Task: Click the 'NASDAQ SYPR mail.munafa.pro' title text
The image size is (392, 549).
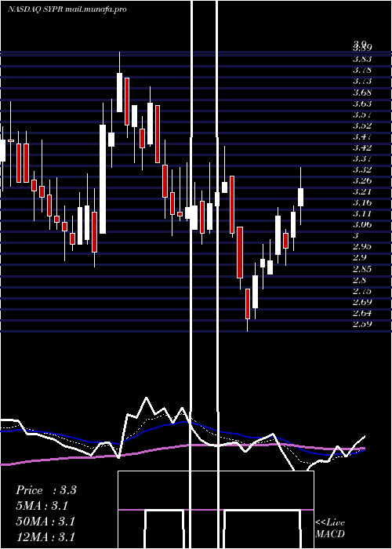Action: click(67, 9)
